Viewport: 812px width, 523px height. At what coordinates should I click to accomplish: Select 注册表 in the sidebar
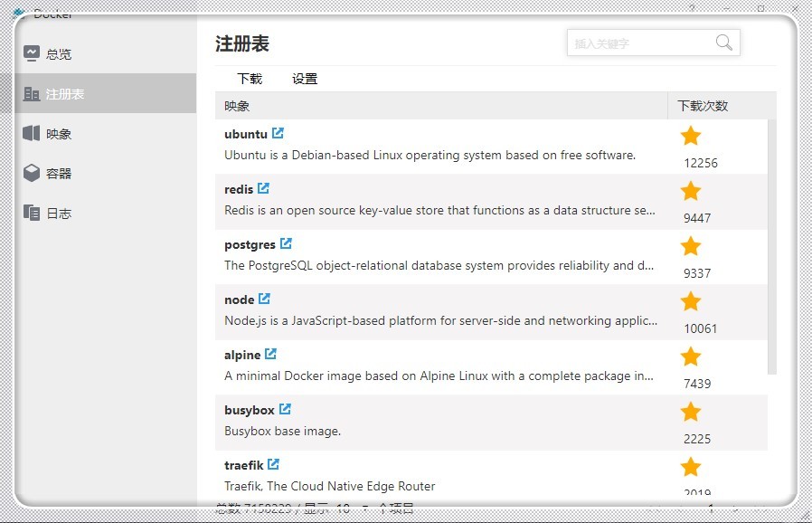pyautogui.click(x=105, y=94)
